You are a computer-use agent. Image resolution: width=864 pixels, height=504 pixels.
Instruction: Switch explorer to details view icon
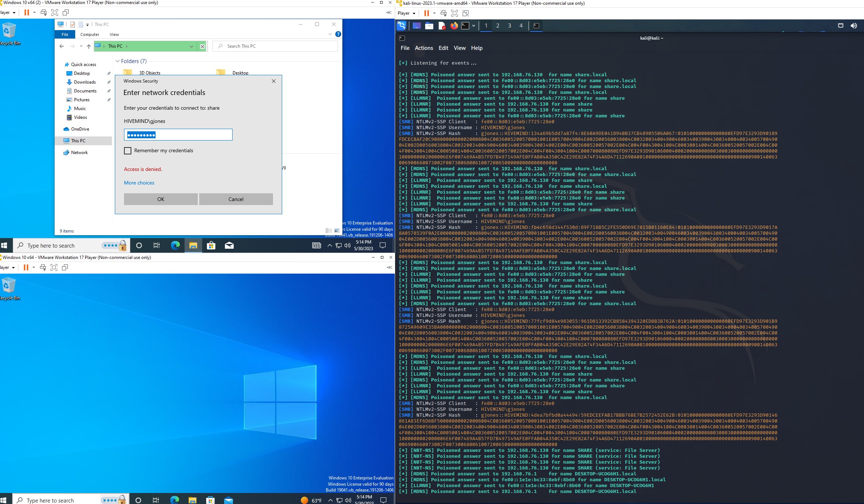click(x=329, y=231)
